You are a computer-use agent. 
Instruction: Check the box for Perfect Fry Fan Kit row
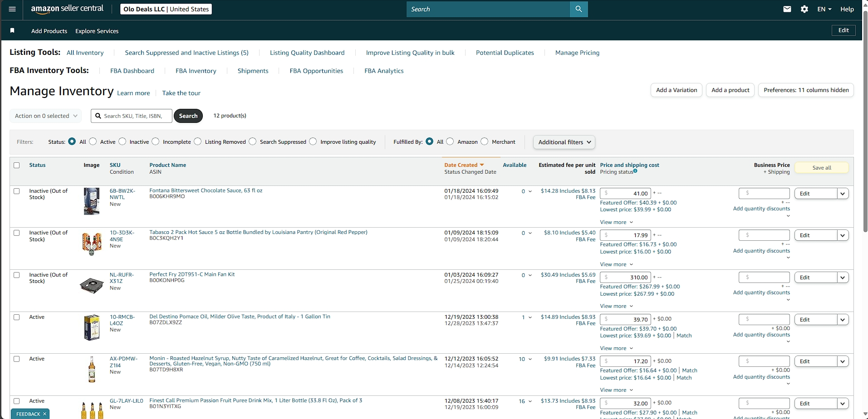point(17,275)
